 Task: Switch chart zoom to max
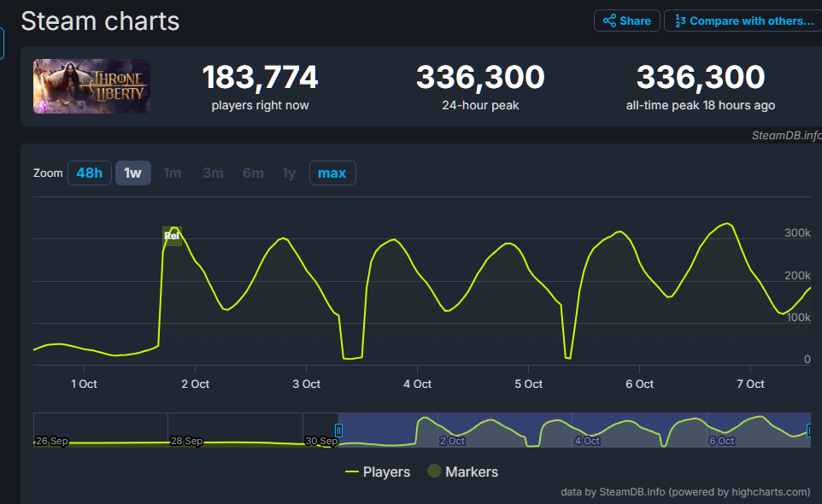(x=332, y=173)
